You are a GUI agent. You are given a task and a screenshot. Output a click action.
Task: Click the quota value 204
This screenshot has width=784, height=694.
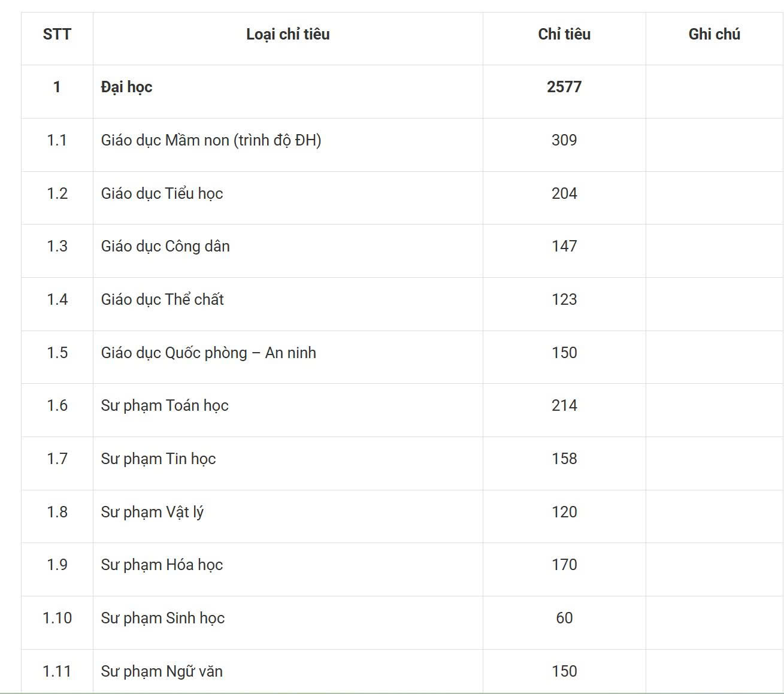[x=564, y=193]
